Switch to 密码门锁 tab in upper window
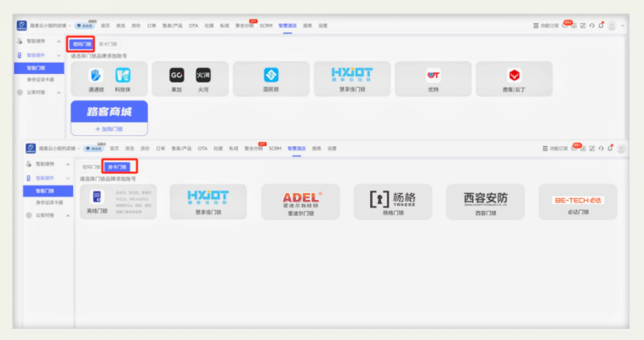 click(x=83, y=44)
